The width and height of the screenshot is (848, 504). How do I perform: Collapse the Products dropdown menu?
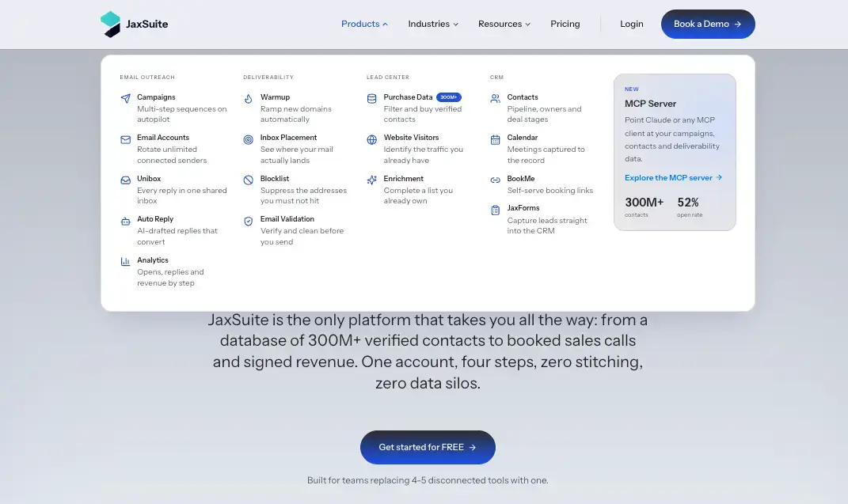click(x=364, y=24)
